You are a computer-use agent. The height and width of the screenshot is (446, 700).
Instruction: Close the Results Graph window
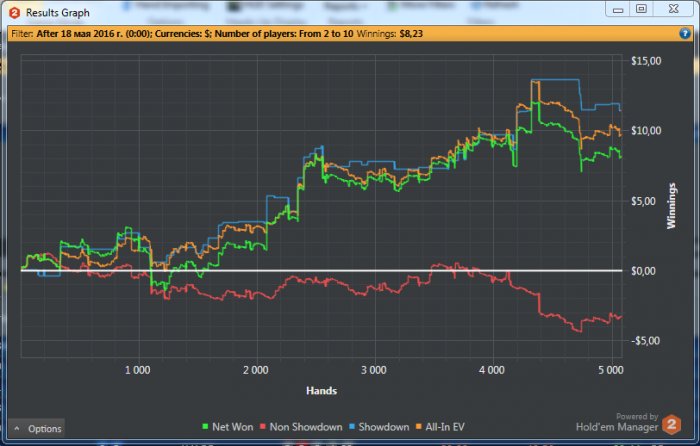674,9
